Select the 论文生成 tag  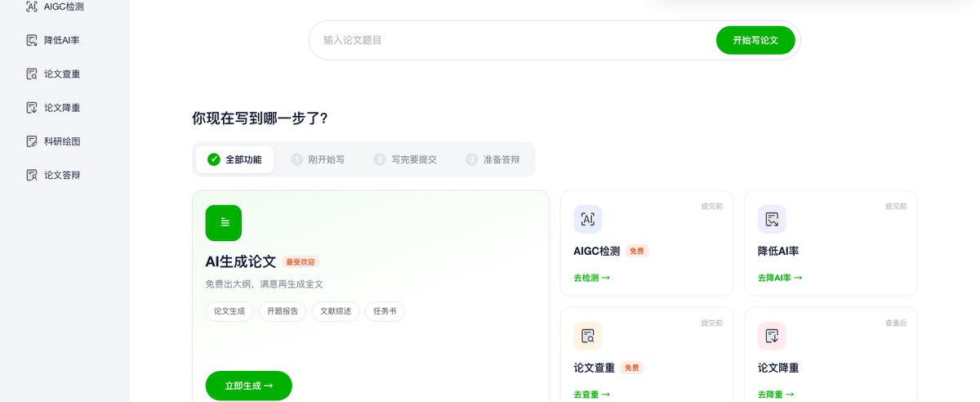[x=229, y=311]
